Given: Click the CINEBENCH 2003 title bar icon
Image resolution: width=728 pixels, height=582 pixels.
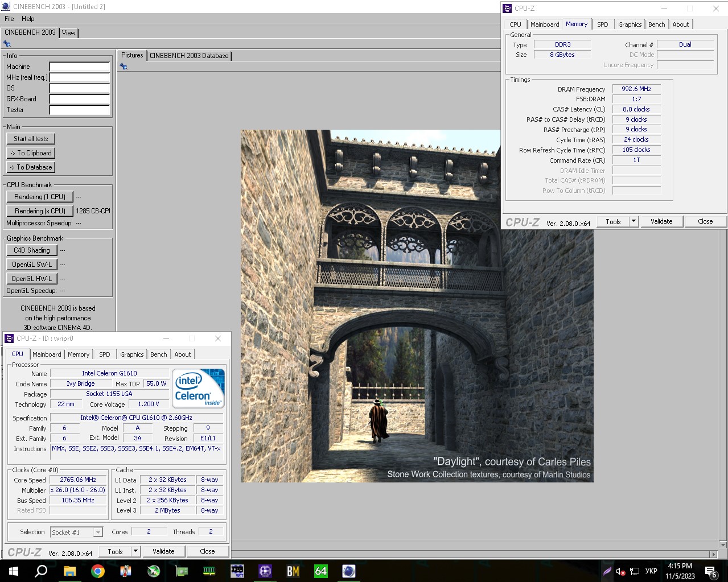Looking at the screenshot, I should point(6,6).
